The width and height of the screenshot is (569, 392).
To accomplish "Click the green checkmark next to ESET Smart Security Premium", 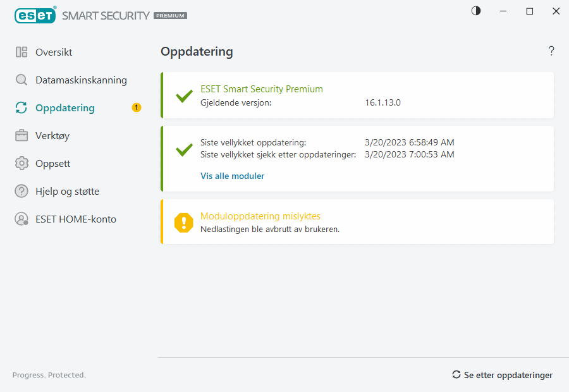I will pyautogui.click(x=183, y=96).
